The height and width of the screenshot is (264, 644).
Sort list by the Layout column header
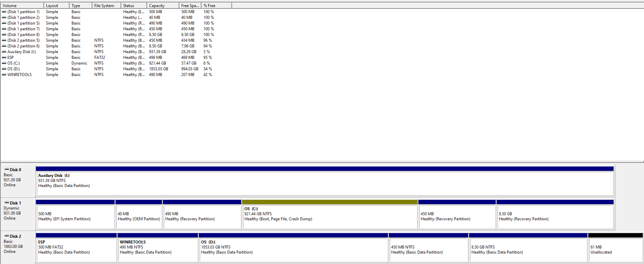(x=56, y=5)
